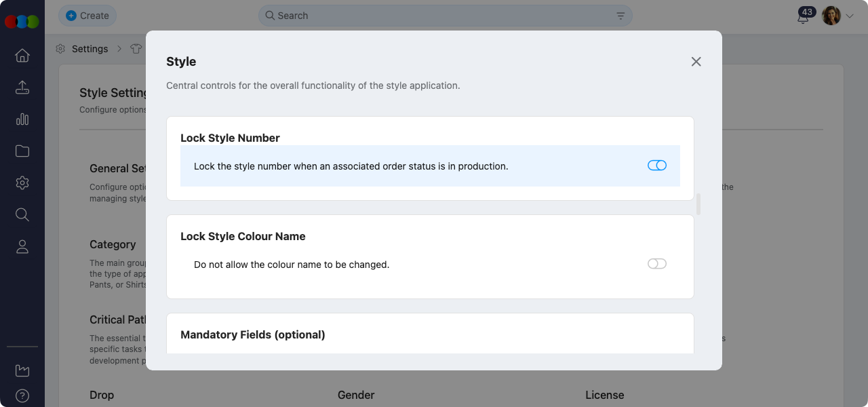The height and width of the screenshot is (407, 868).
Task: Close the Style dialog
Action: [696, 62]
